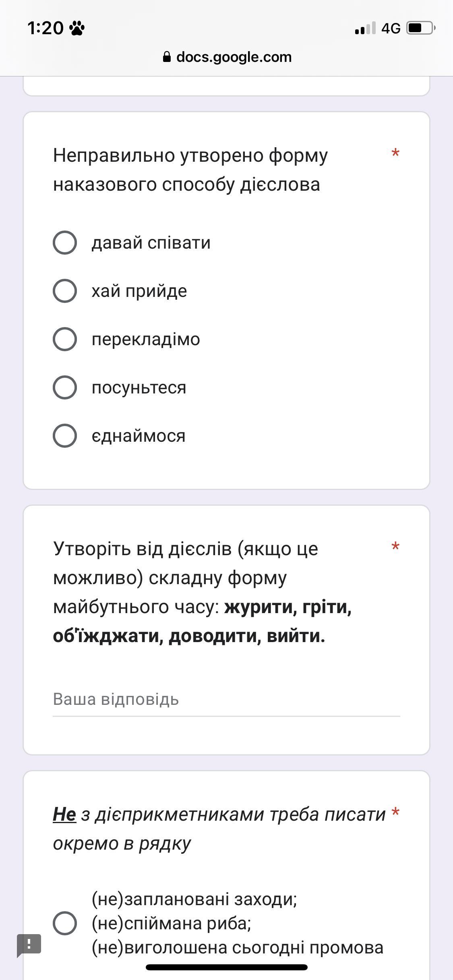Tap the future tense question text
453x980 pixels.
[202, 592]
